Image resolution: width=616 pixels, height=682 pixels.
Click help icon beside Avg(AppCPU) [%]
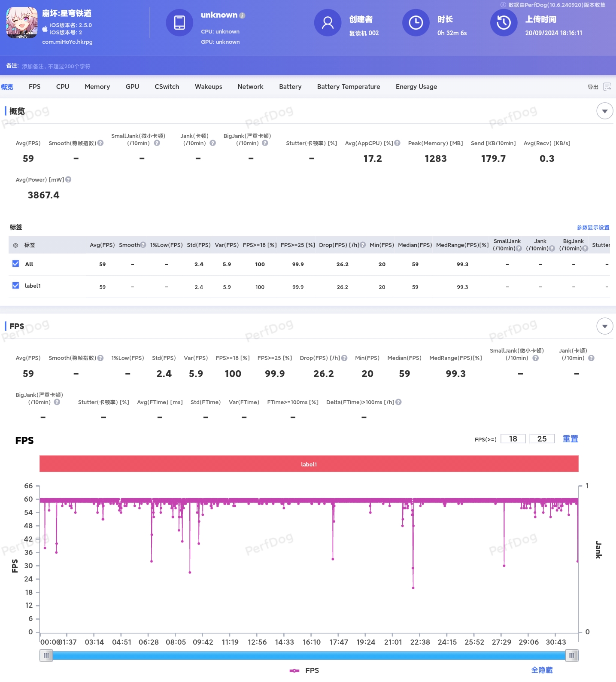coord(397,143)
